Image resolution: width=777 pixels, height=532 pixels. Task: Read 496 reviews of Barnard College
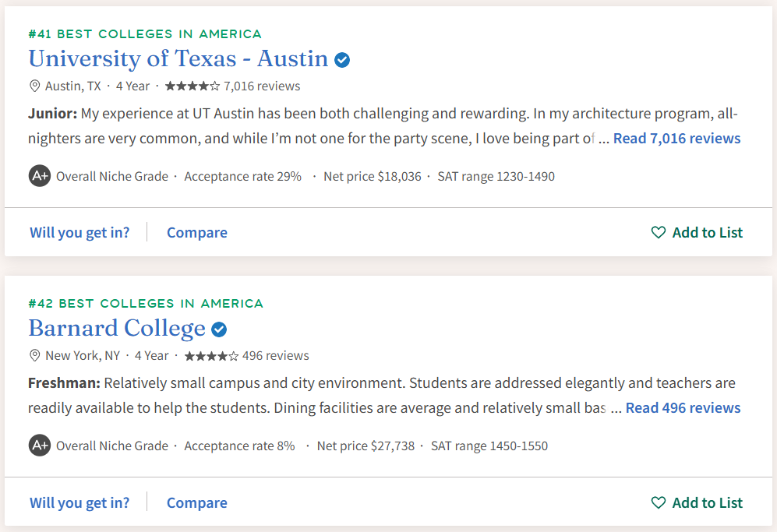click(x=683, y=407)
